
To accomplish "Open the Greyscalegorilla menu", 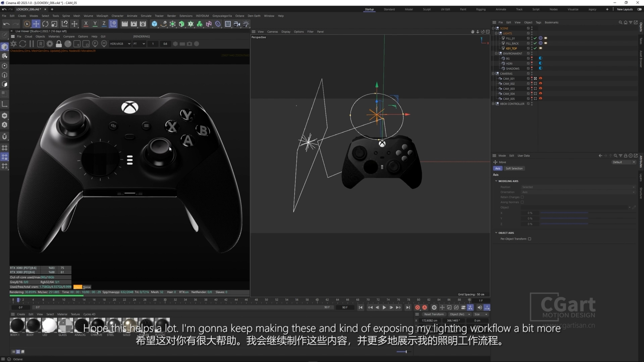I will (222, 16).
